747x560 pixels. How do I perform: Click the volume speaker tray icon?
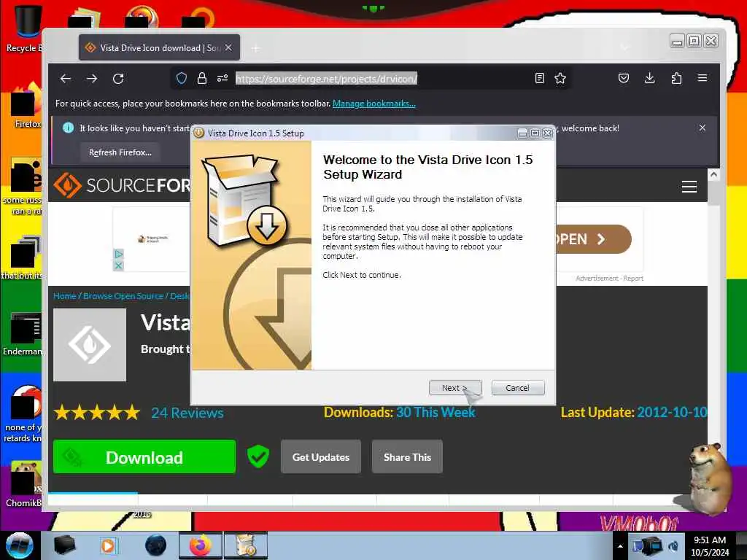click(x=674, y=545)
